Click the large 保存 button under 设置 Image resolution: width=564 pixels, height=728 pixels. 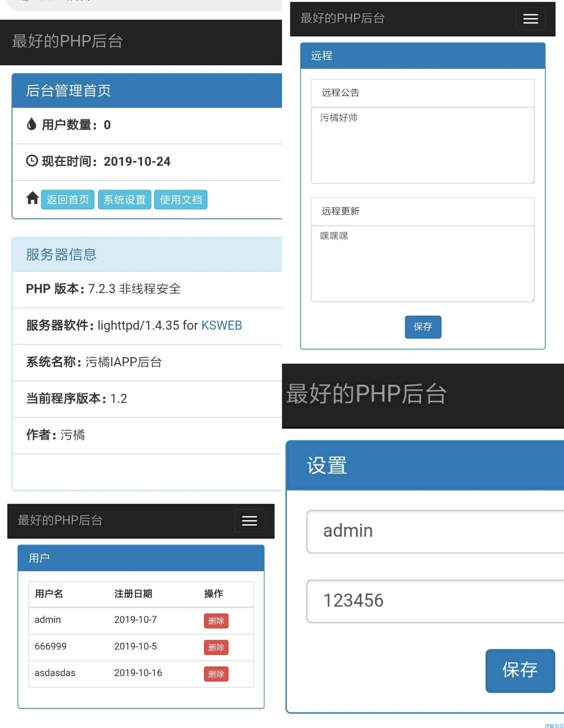tap(520, 670)
